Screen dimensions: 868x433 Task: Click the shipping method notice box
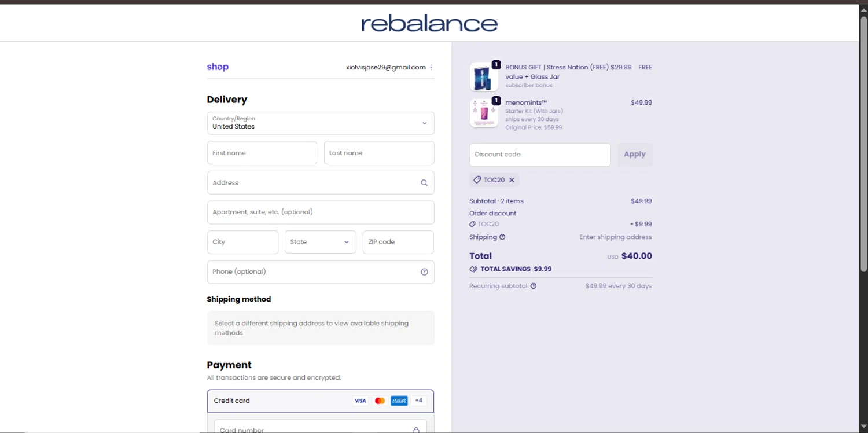tap(321, 328)
